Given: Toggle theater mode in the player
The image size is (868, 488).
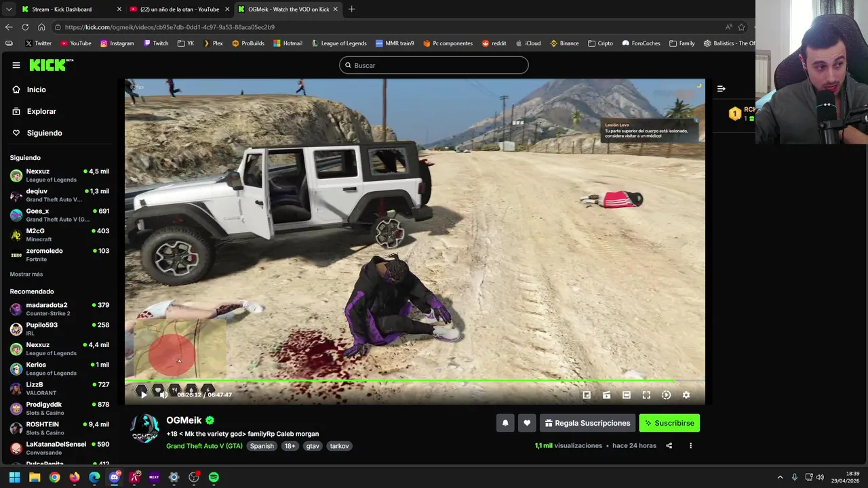Looking at the screenshot, I should pos(627,395).
